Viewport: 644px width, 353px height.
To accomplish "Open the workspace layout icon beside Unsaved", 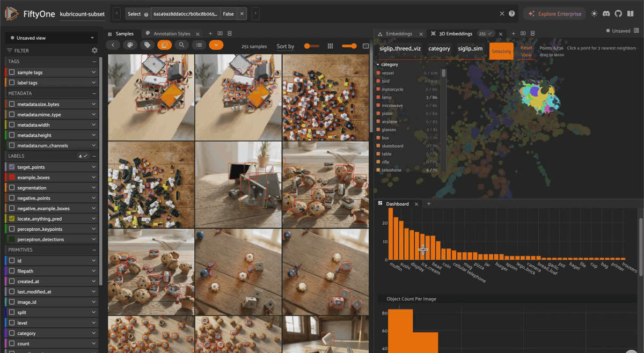I will click(638, 31).
